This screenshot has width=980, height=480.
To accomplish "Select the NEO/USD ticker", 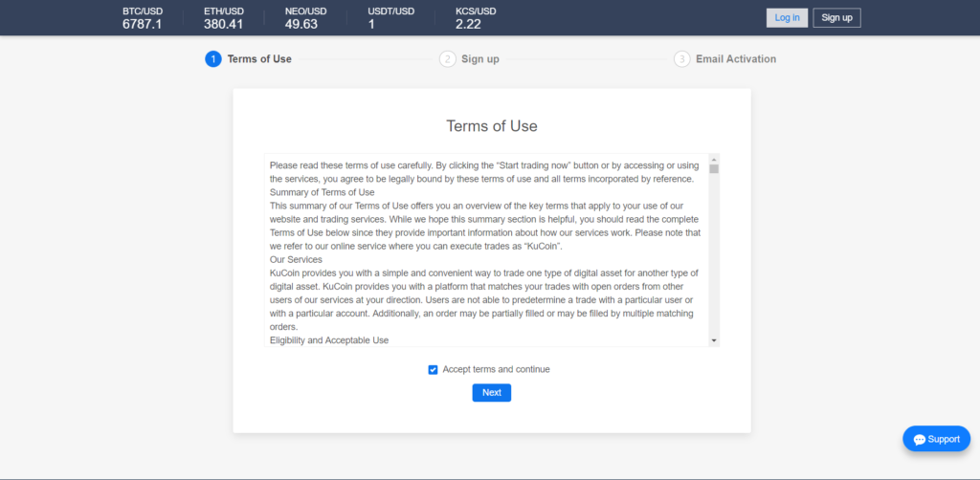I will (305, 18).
